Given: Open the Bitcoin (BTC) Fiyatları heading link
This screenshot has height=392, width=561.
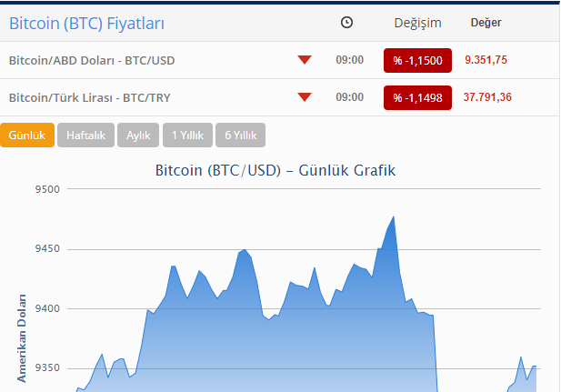Looking at the screenshot, I should [86, 24].
